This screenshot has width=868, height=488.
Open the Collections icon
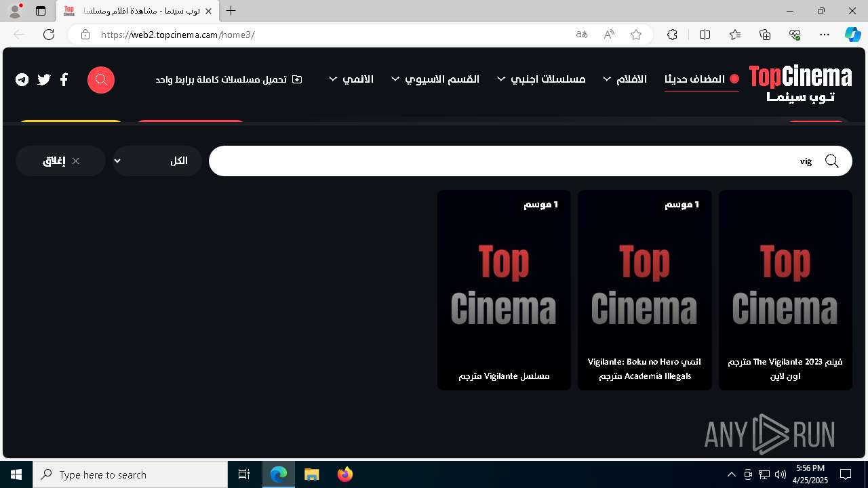(766, 35)
